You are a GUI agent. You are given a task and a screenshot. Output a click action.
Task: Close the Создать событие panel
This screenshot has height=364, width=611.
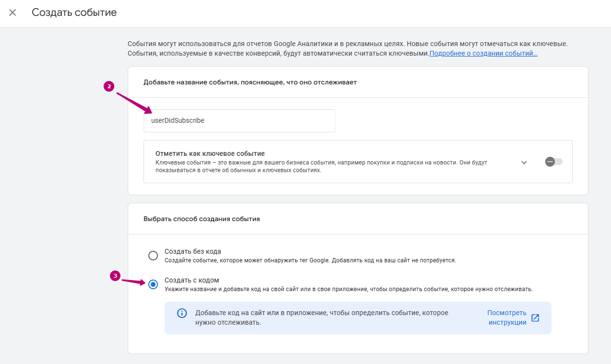click(x=12, y=12)
